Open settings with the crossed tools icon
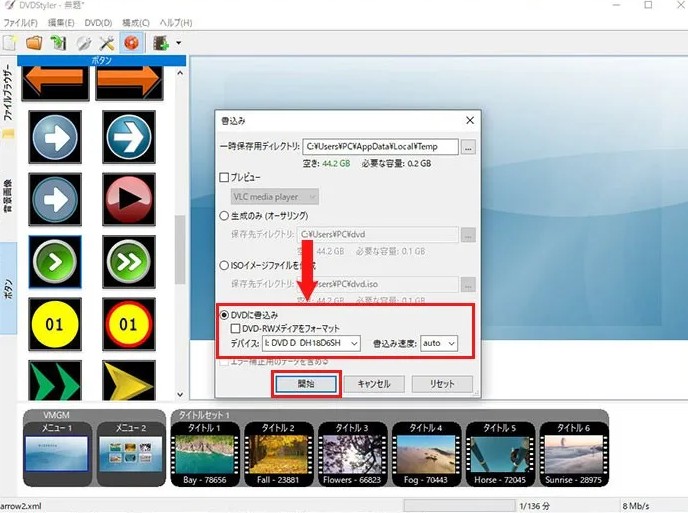Screen dimensions: 688x513 (107, 43)
